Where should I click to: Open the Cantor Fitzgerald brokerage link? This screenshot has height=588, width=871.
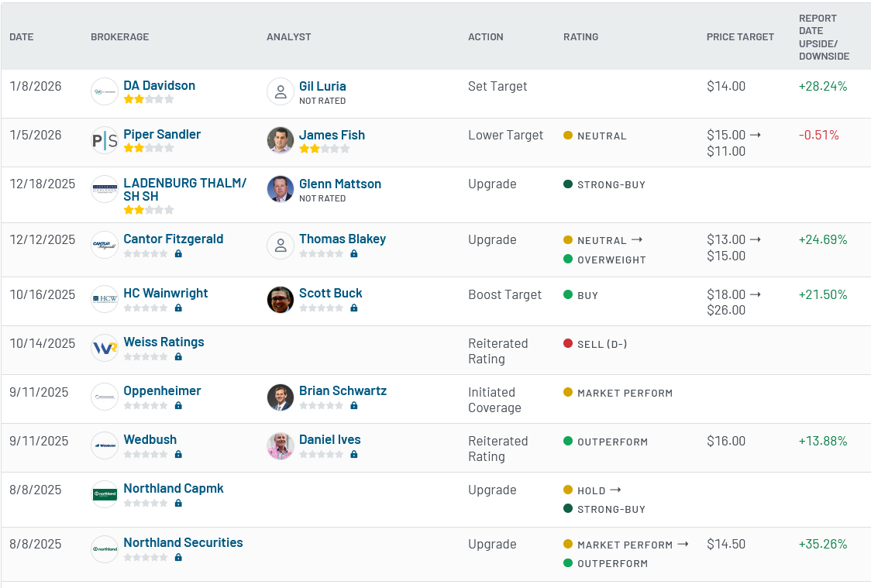[174, 239]
